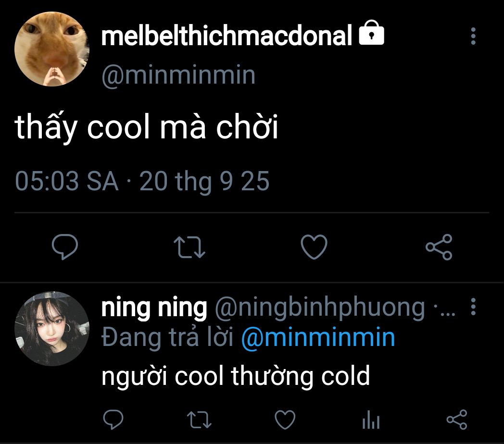Retweet the main tweet by melbelthichmacdonal
This screenshot has width=504, height=444.
coord(189,247)
